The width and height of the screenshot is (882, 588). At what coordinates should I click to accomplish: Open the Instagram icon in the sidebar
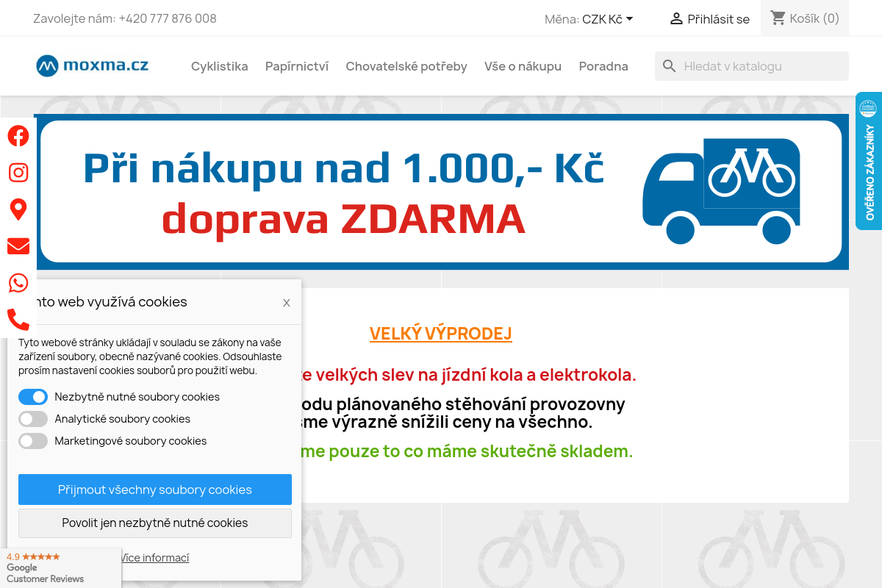click(18, 172)
